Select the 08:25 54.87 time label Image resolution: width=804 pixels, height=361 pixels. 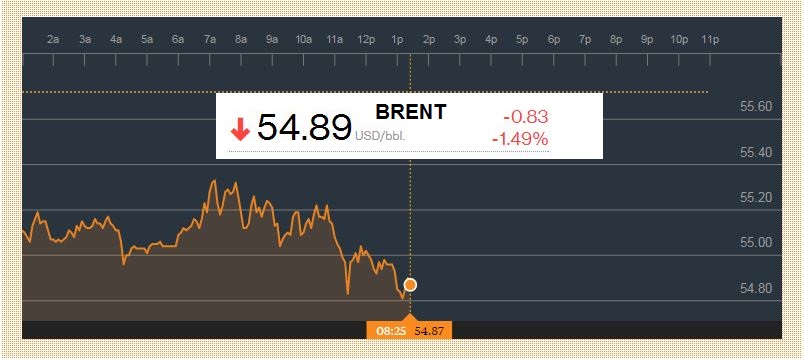[x=409, y=331]
